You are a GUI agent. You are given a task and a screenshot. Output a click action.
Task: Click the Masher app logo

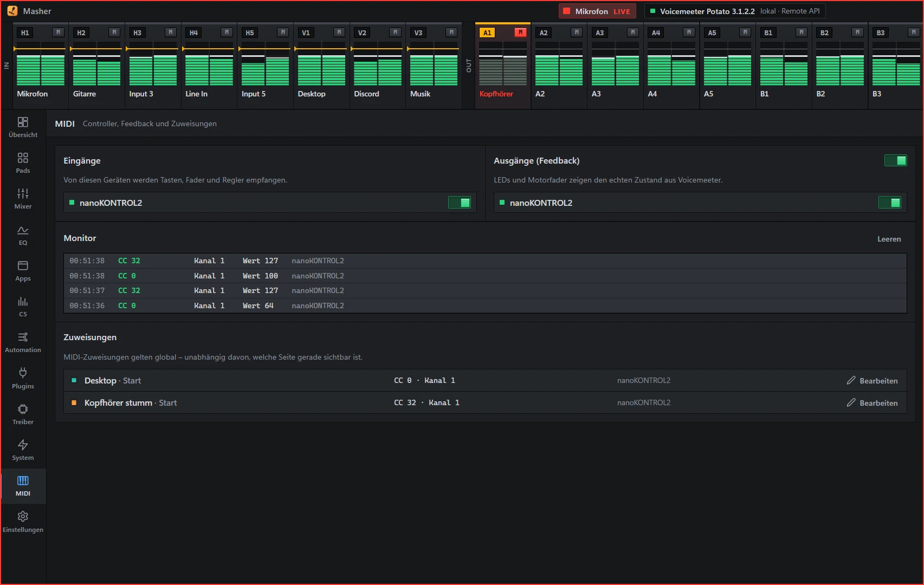point(12,11)
